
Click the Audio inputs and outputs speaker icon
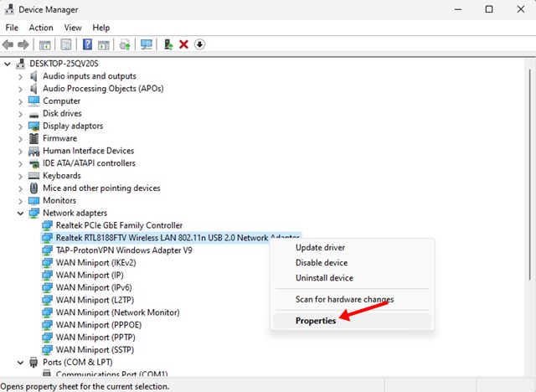point(33,76)
